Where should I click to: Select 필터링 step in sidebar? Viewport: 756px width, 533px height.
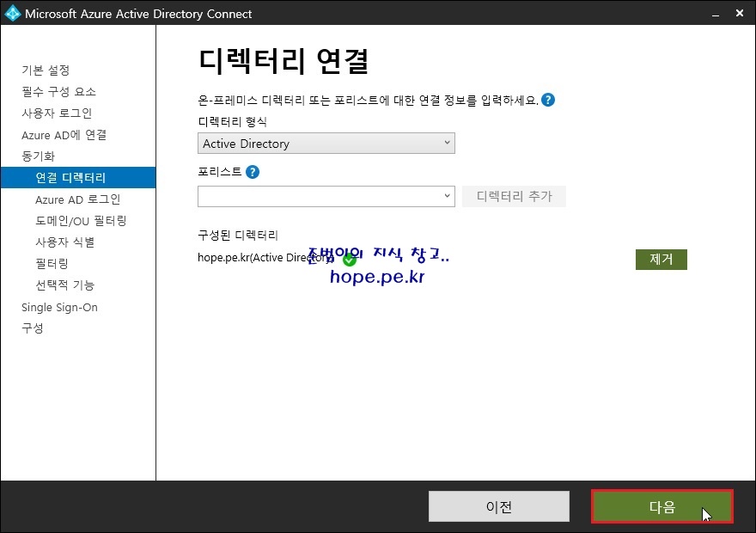pos(52,264)
